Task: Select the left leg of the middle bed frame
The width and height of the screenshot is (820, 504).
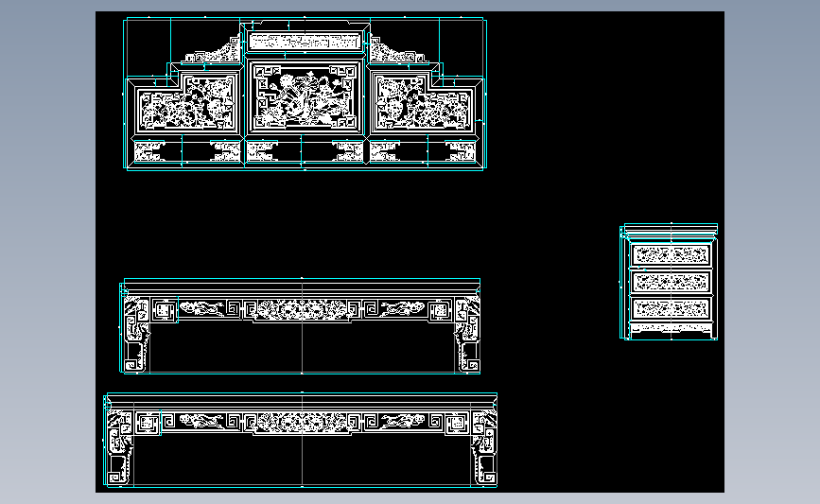Action: click(136, 335)
